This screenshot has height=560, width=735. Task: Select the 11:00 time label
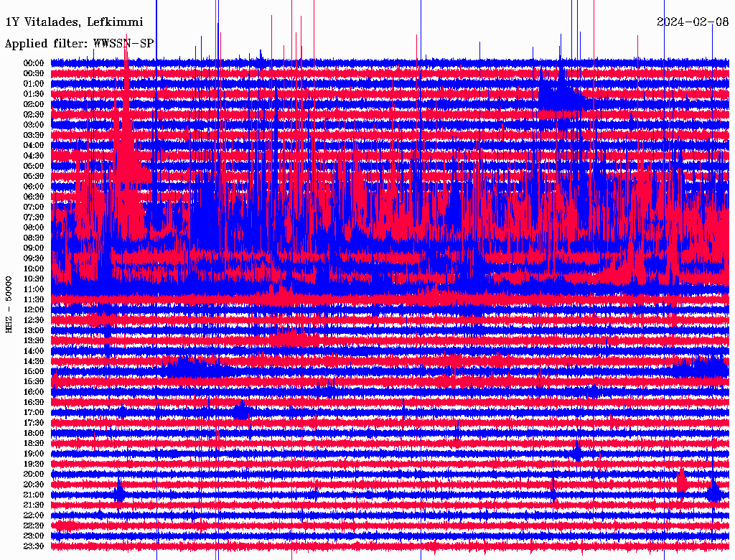(x=34, y=289)
